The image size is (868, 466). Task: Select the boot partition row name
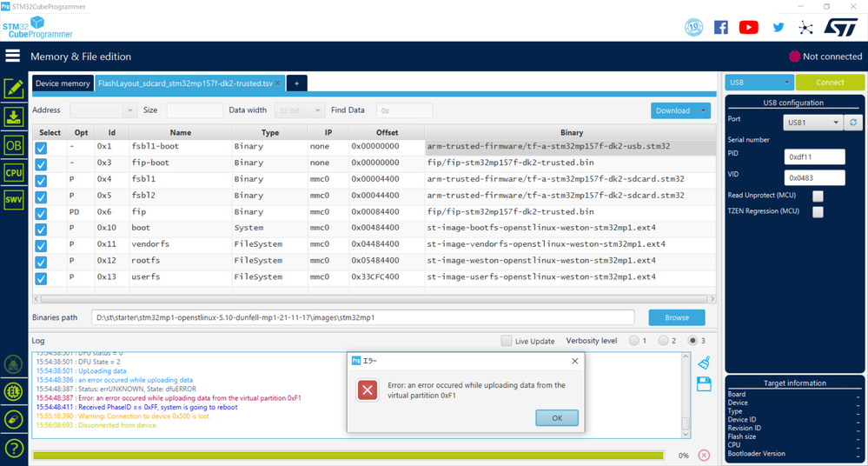tap(141, 228)
